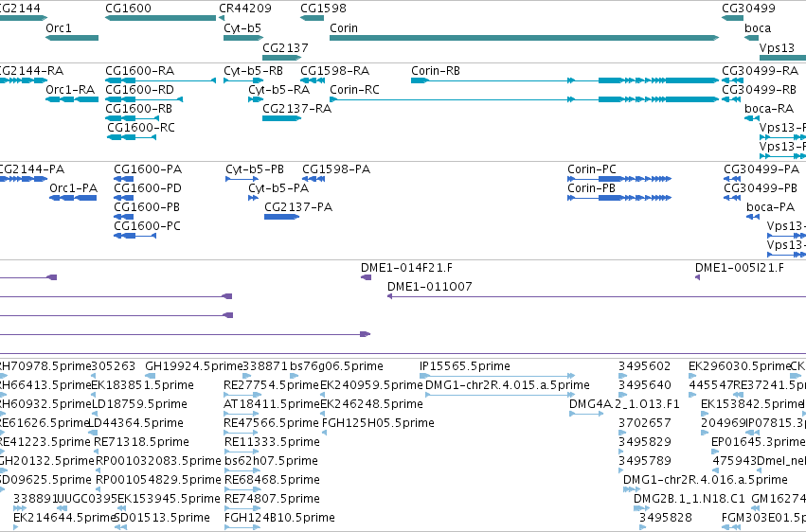Click DMG2B.1_1.N18.C1 label
The height and width of the screenshot is (532, 806).
coord(689,500)
